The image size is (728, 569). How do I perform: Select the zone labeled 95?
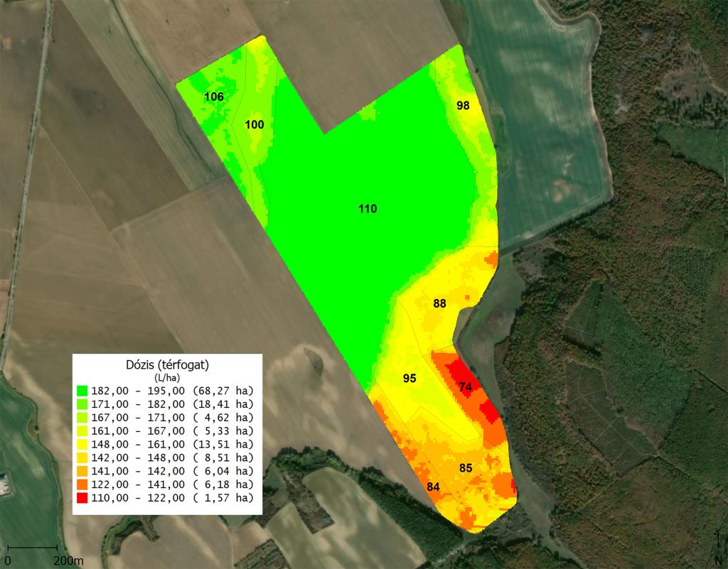(x=409, y=378)
